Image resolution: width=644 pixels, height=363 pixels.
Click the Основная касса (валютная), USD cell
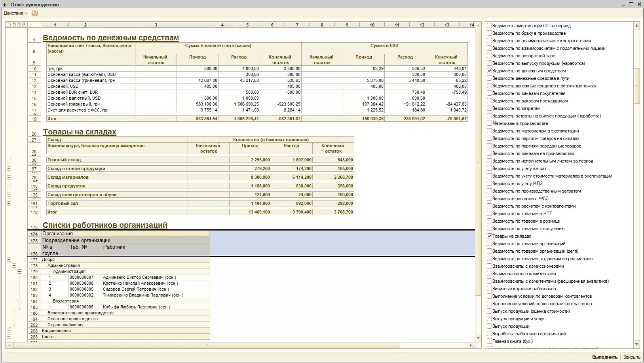click(91, 74)
